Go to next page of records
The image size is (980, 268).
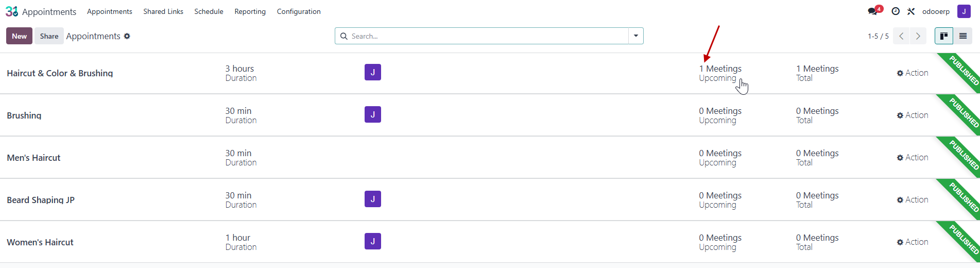918,36
